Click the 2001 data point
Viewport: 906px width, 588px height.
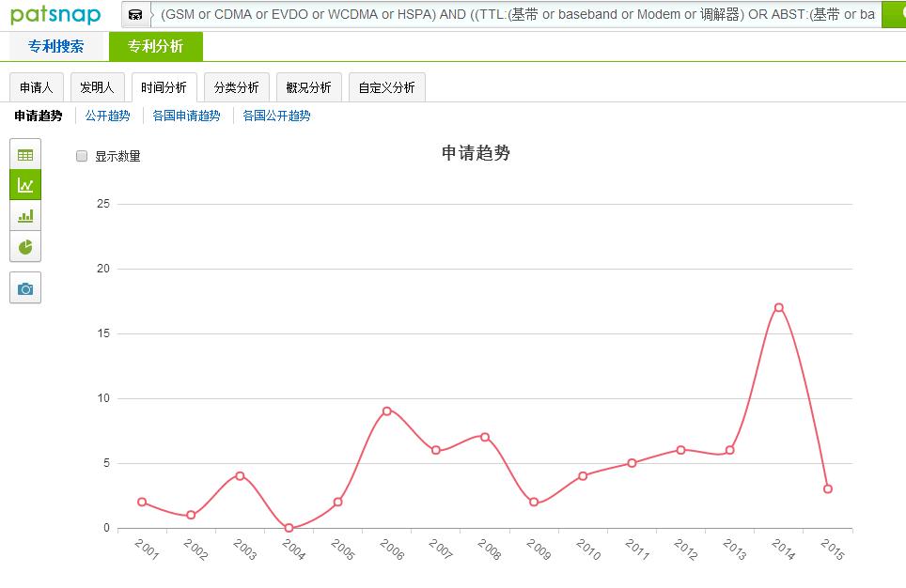142,502
